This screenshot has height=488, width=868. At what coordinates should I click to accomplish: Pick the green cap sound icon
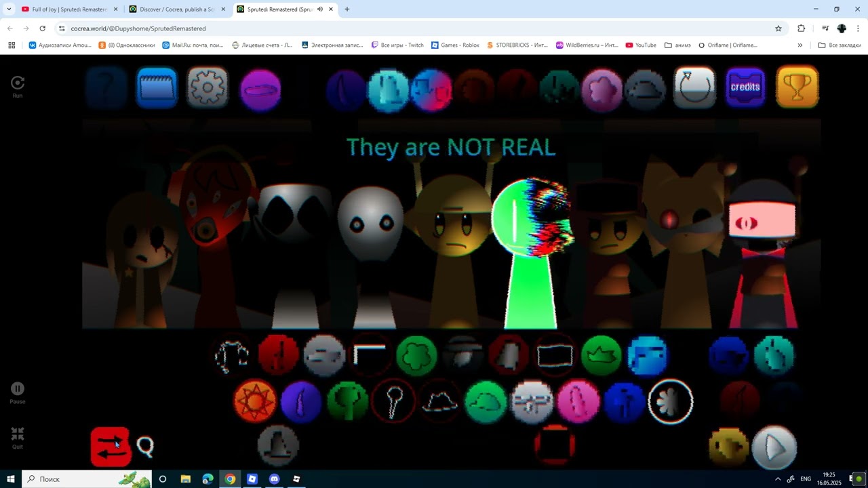[x=486, y=401]
